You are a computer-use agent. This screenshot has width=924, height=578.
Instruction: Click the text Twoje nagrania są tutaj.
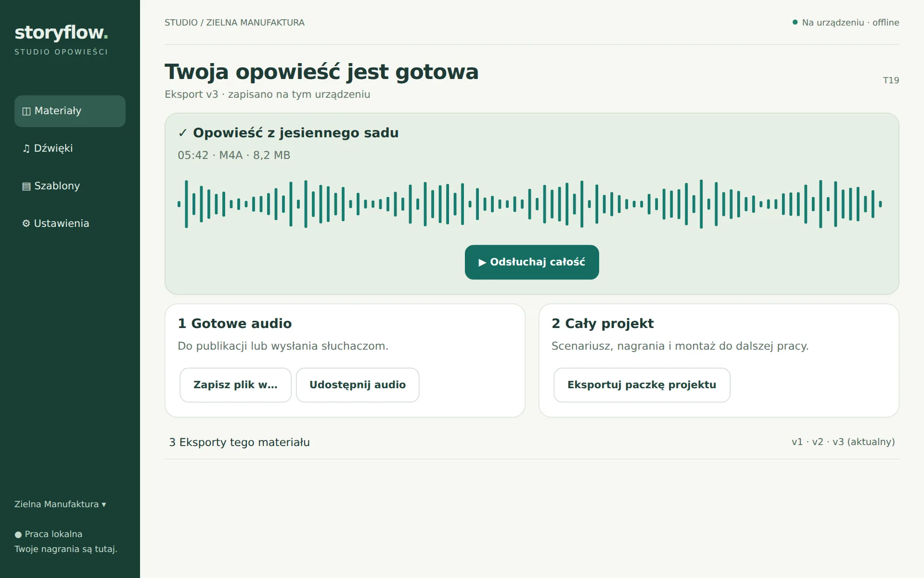click(x=66, y=549)
